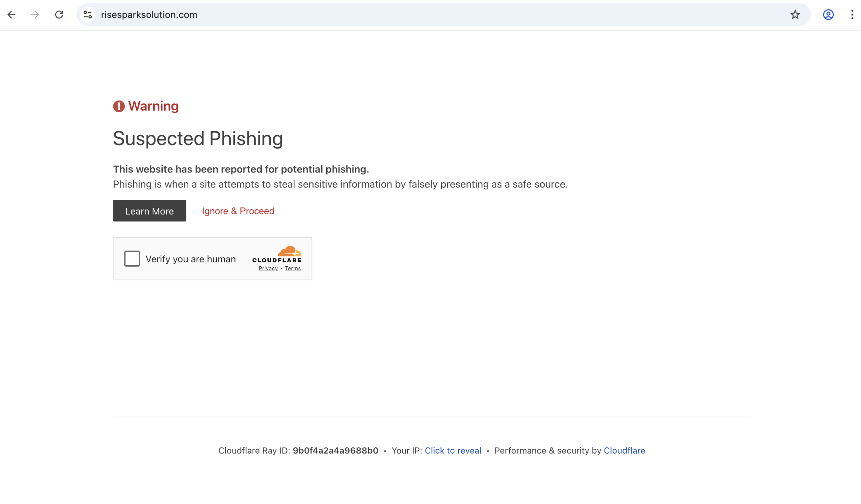Select the Cloudflare Ray ID text
Viewport: 861px width, 504px height.
point(336,451)
